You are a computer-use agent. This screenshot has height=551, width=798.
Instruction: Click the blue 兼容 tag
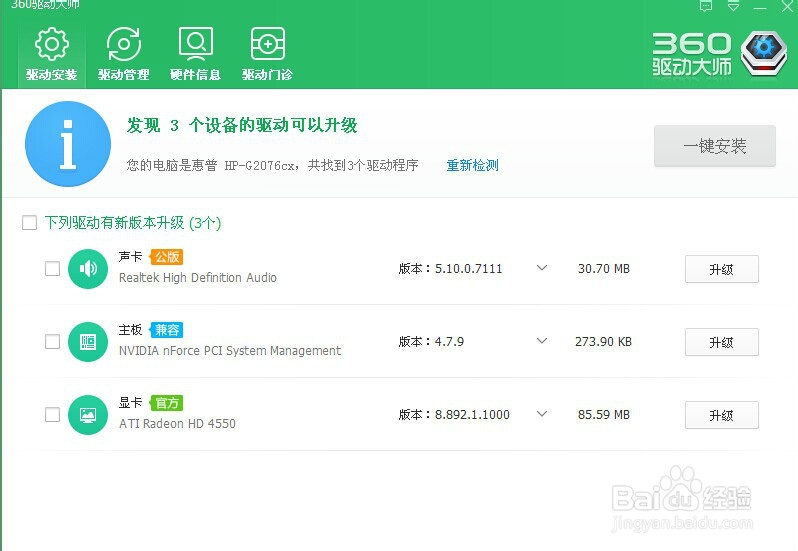166,330
